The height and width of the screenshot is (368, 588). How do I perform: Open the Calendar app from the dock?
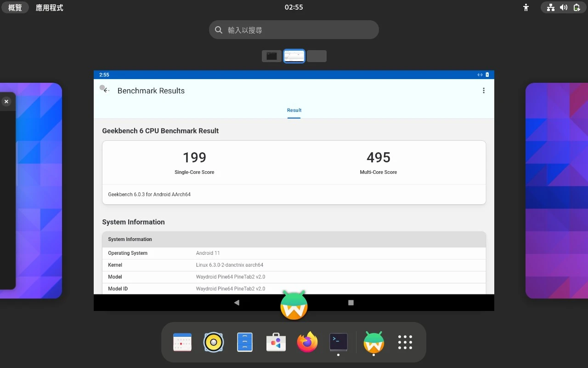click(182, 342)
